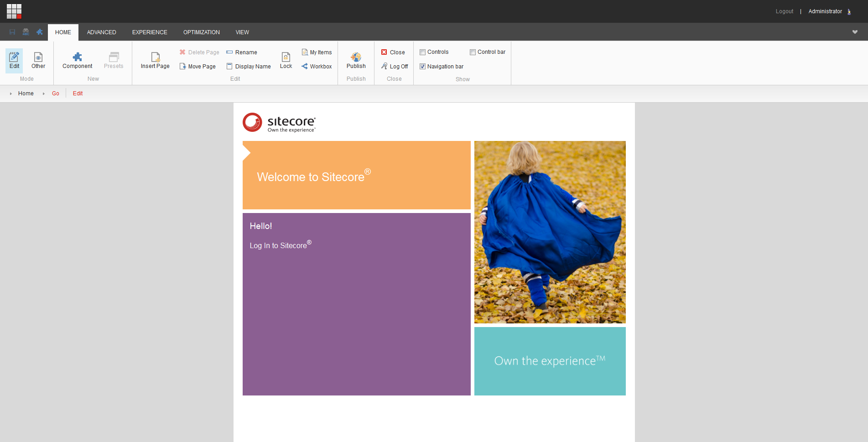
Task: Expand the arrow before Go in breadcrumb
Action: click(x=44, y=94)
